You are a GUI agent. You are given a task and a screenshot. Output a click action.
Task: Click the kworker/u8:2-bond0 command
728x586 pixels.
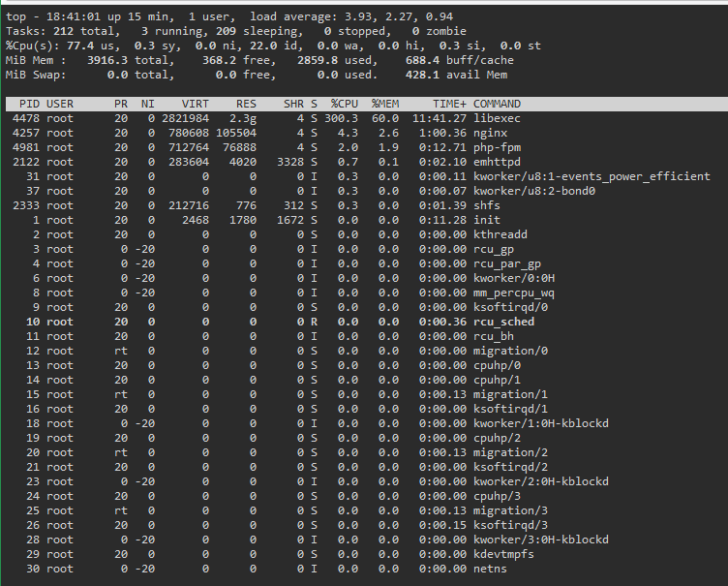[x=534, y=191]
